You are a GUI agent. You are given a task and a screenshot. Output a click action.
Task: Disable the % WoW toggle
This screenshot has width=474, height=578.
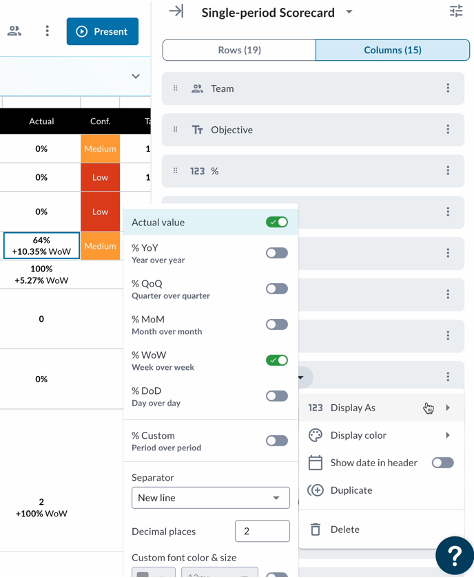pyautogui.click(x=277, y=360)
